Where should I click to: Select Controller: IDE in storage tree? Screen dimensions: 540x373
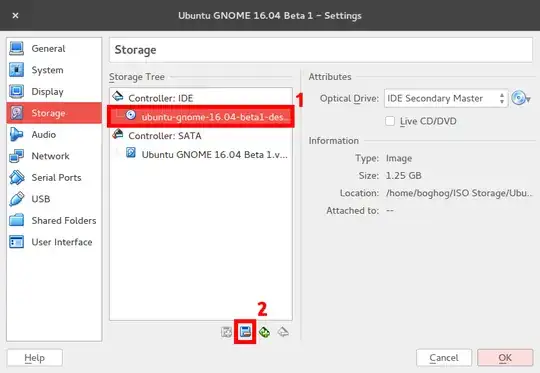click(x=201, y=98)
